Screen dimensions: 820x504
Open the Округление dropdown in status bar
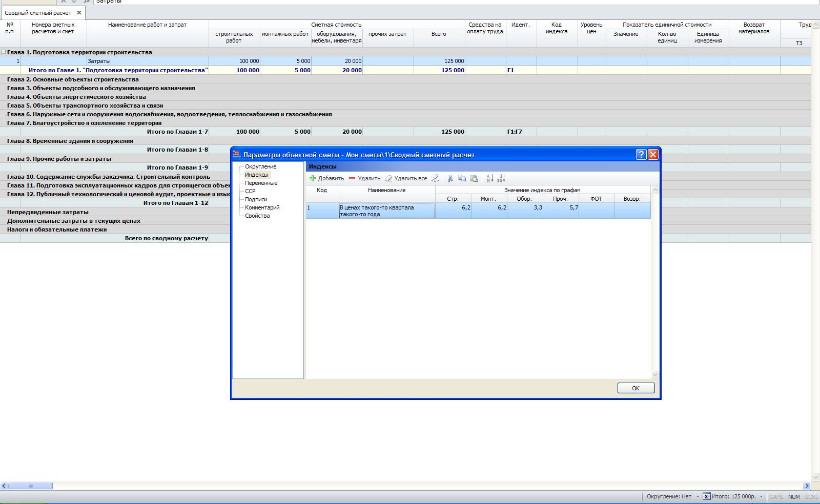tap(698, 496)
